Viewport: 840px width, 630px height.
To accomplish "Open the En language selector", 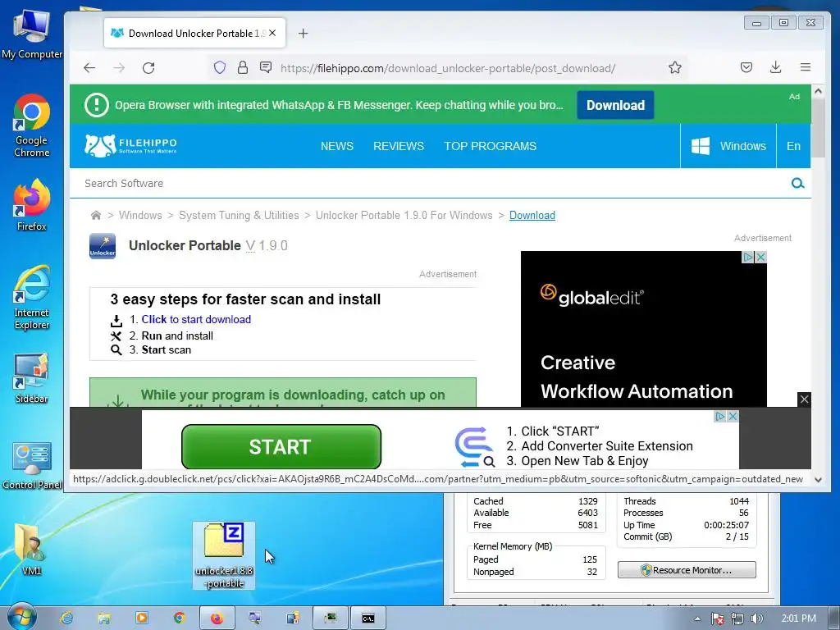I will pyautogui.click(x=793, y=146).
